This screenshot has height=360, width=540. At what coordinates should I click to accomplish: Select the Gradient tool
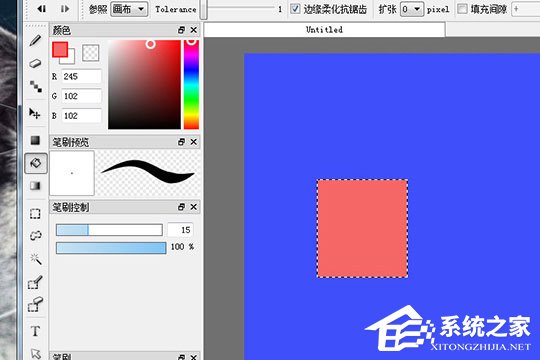pos(35,186)
